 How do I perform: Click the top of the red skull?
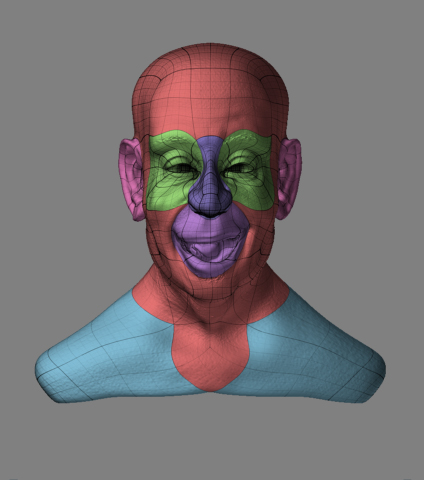(210, 57)
